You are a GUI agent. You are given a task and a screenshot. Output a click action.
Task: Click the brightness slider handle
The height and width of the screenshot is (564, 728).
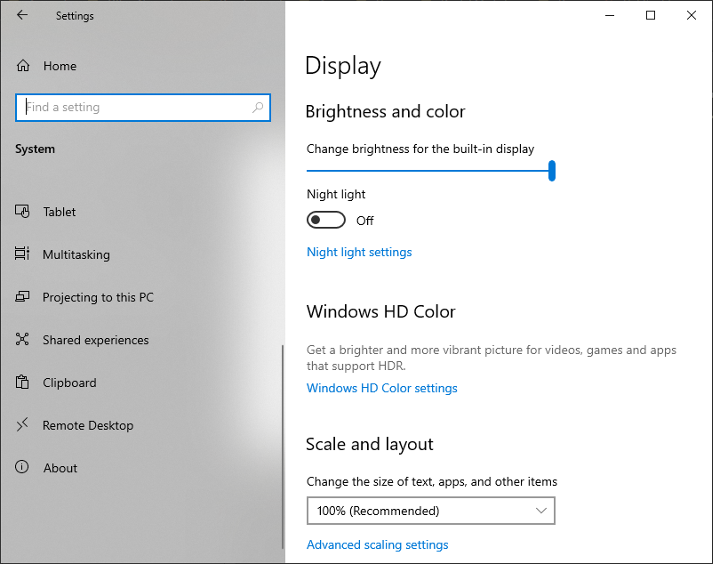click(552, 171)
